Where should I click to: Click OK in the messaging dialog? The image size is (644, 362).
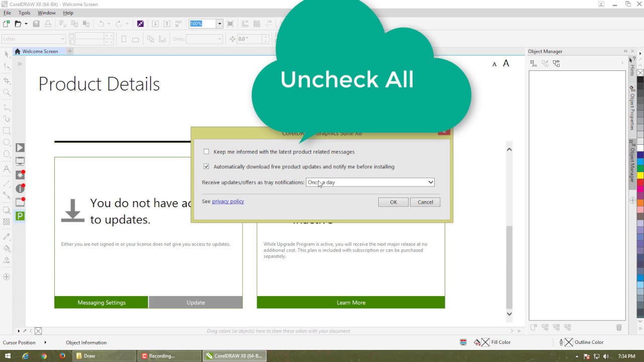(x=393, y=202)
